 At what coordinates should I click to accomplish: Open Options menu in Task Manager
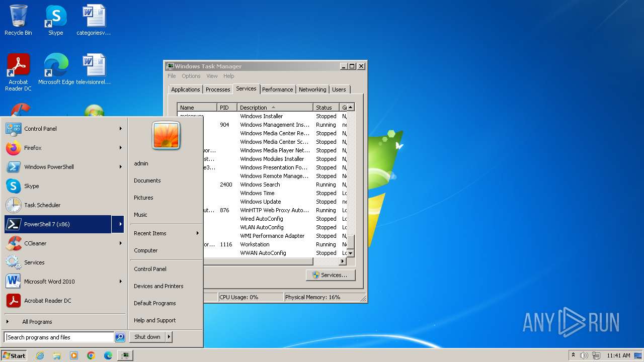point(191,76)
